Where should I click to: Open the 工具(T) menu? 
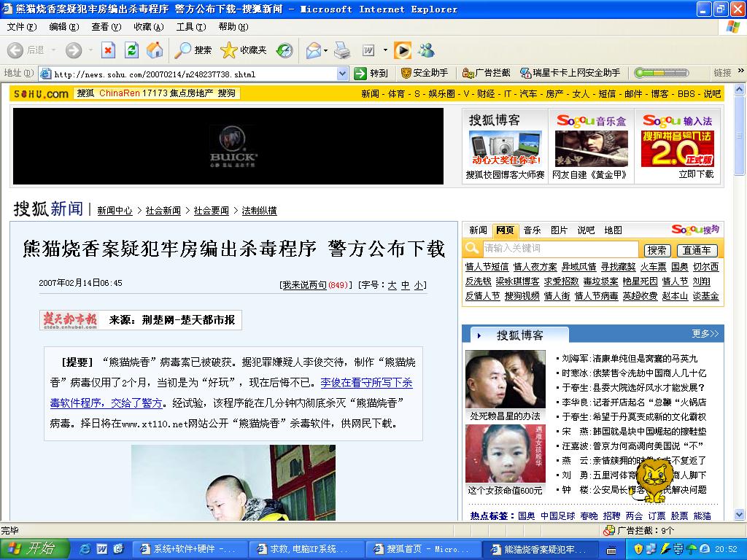pos(191,27)
